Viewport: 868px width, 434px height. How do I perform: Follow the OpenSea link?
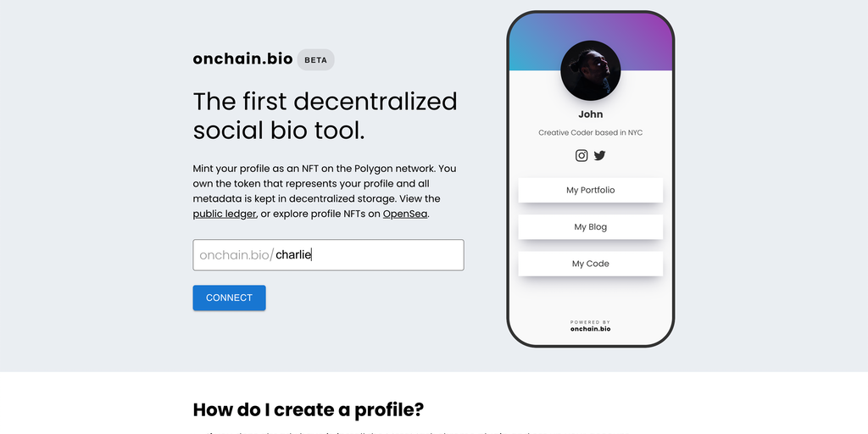coord(405,214)
